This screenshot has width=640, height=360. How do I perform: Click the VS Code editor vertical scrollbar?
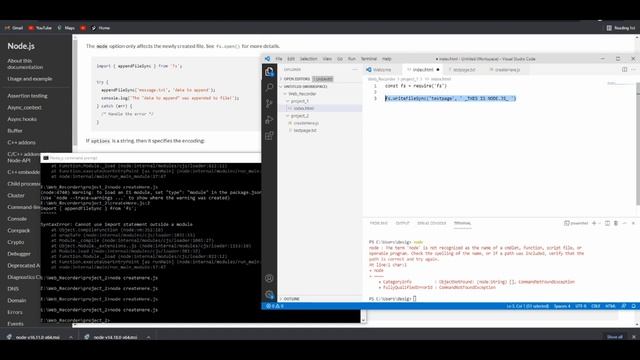638,143
